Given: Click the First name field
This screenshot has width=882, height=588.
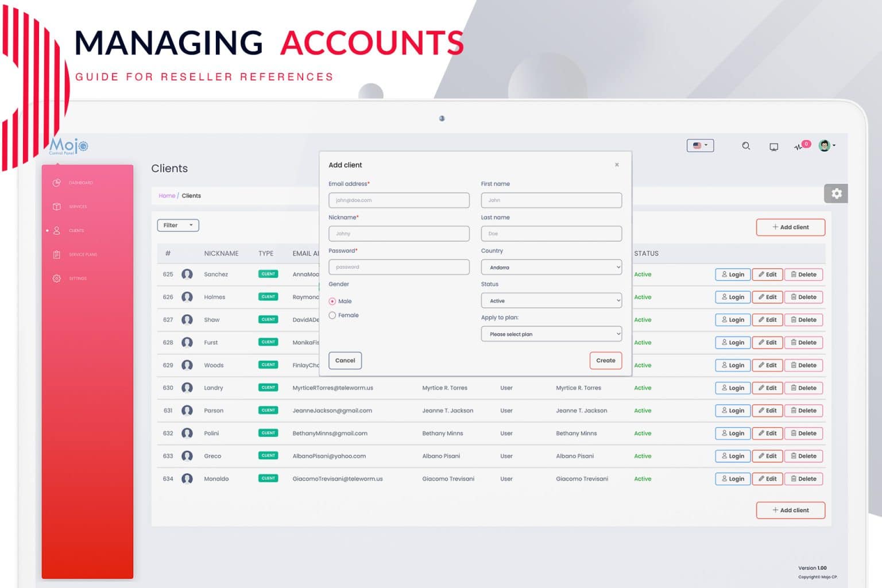Looking at the screenshot, I should click(551, 200).
